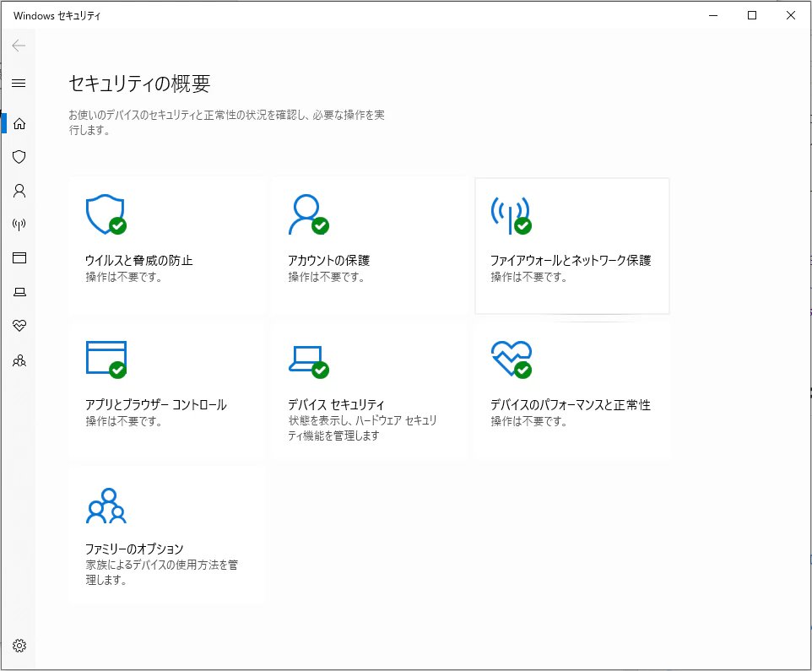Open firewall antenna icon in sidebar
The height and width of the screenshot is (671, 812).
(19, 225)
